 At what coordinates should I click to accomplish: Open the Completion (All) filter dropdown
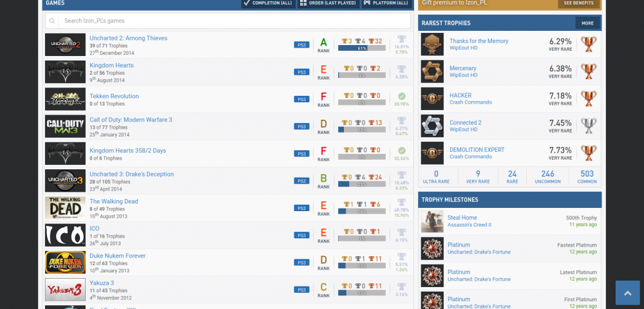268,3
